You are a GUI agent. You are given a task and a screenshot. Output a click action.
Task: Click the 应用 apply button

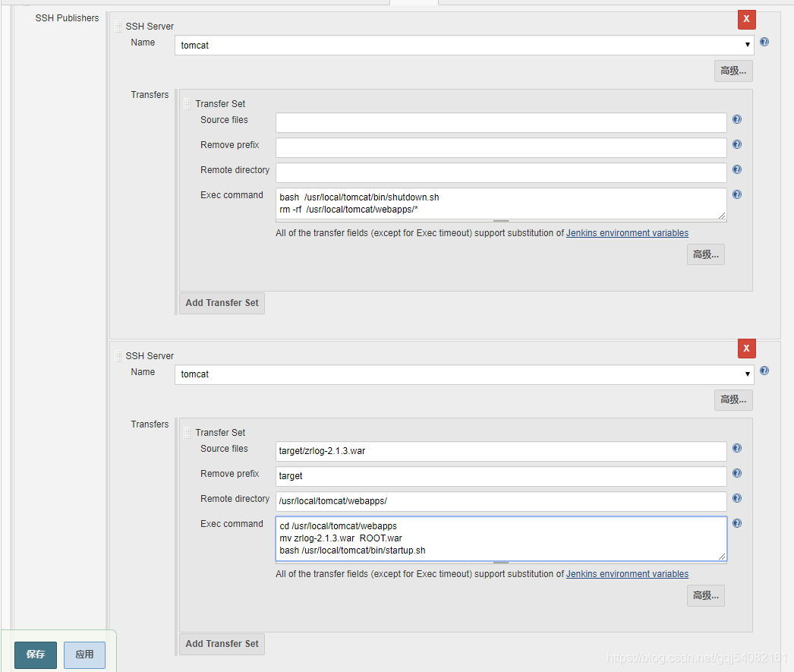tap(84, 655)
